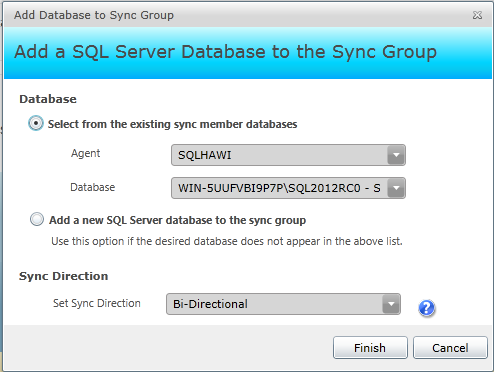Close the Add Database to Sync Group dialog

coord(477,15)
